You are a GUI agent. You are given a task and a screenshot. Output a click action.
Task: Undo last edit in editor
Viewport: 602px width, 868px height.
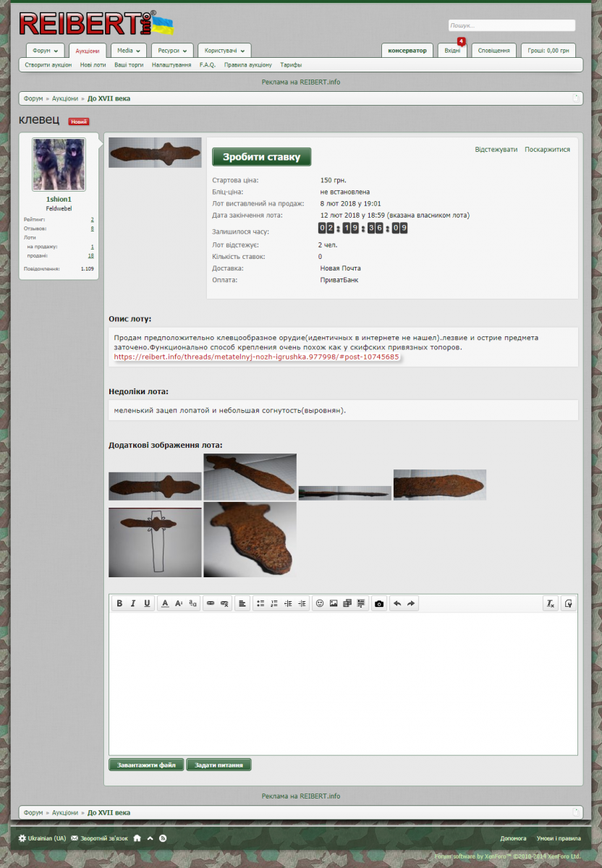pos(397,603)
